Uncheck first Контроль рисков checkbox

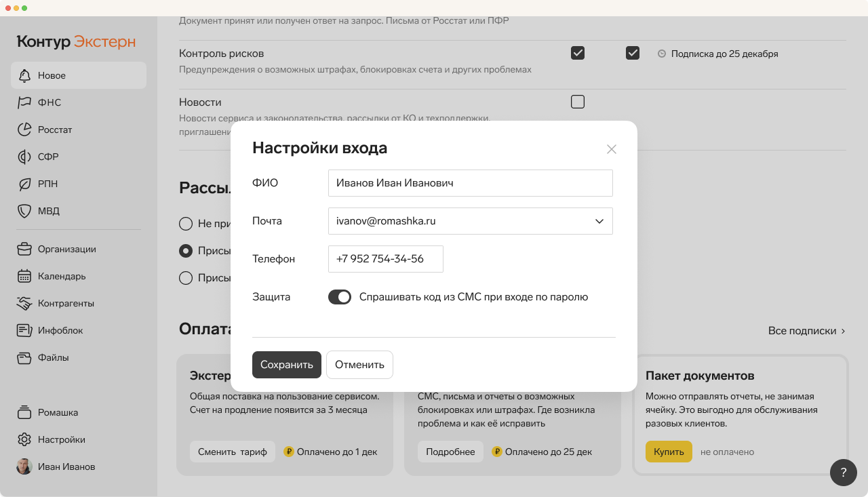(578, 53)
